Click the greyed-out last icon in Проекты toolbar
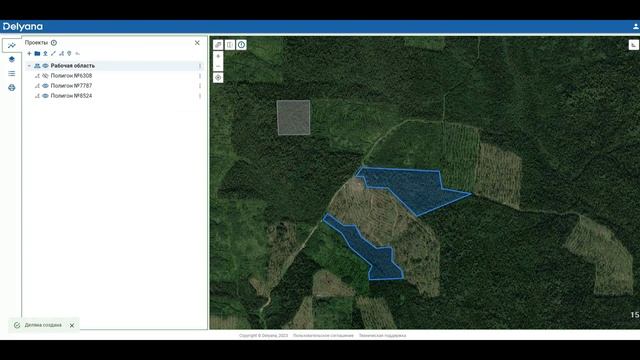 tap(77, 53)
